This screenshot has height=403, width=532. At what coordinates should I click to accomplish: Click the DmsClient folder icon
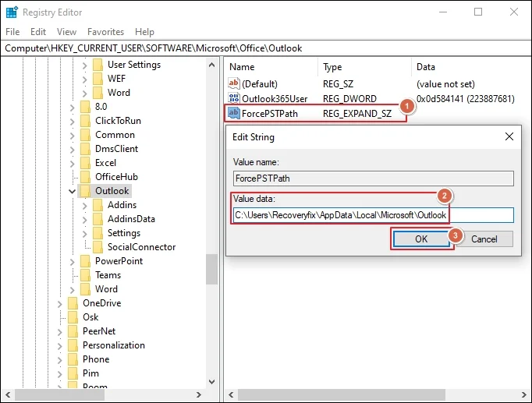[86, 149]
